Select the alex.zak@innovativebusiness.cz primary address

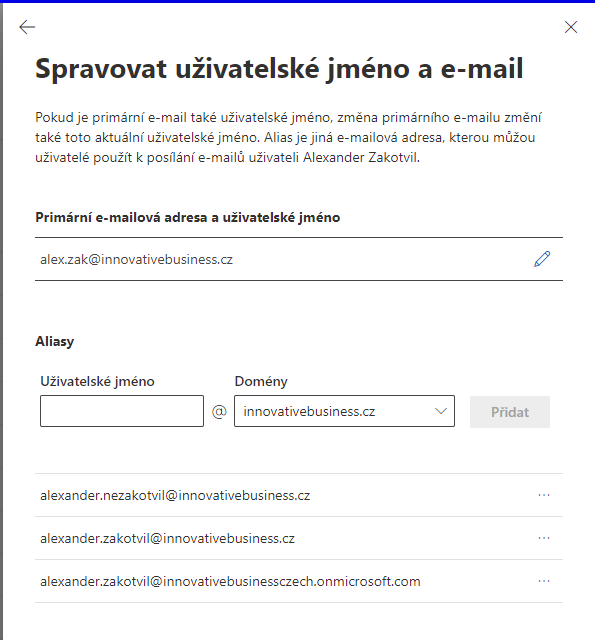(x=136, y=260)
